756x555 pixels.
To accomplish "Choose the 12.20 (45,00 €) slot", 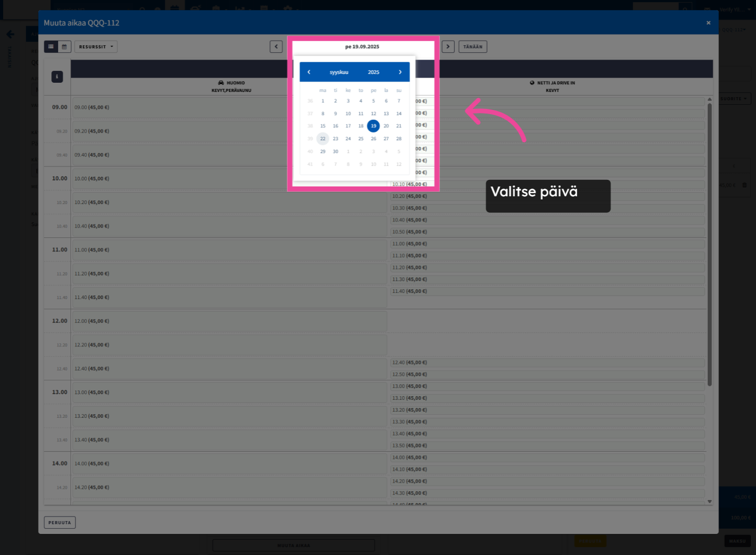I will point(229,345).
